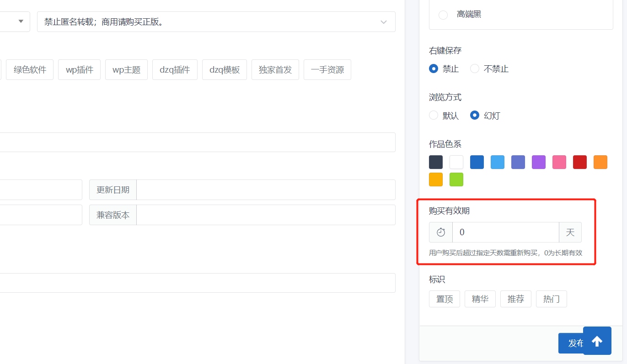Image resolution: width=627 pixels, height=364 pixels.
Task: Pick the blue color swatch
Action: pyautogui.click(x=477, y=162)
